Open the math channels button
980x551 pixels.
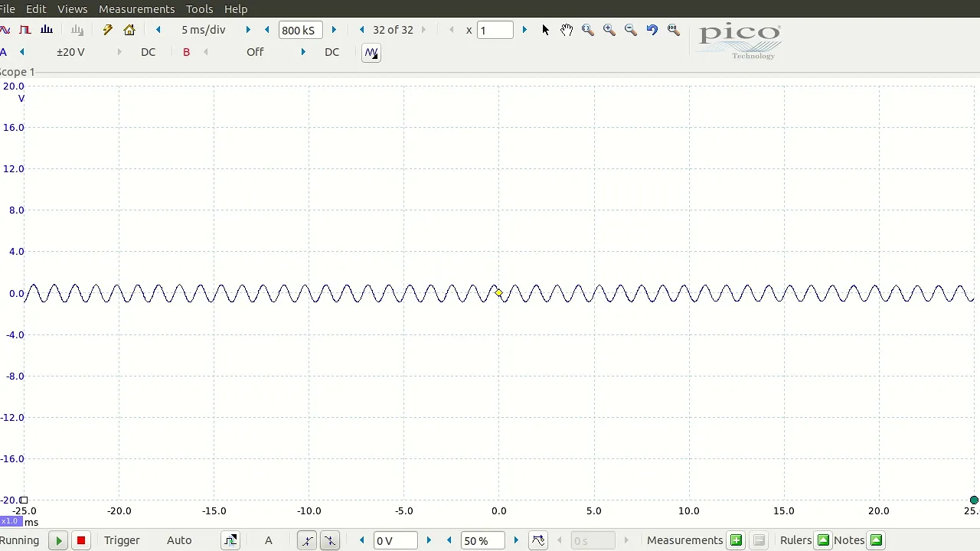pyautogui.click(x=371, y=53)
